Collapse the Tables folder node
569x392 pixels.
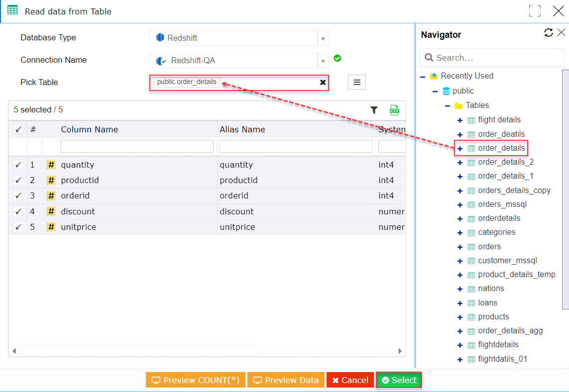point(448,106)
